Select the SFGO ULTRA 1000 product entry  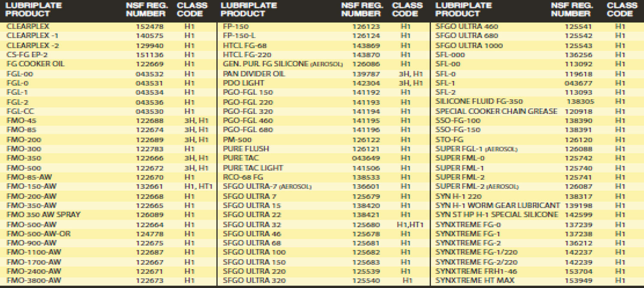click(x=469, y=46)
